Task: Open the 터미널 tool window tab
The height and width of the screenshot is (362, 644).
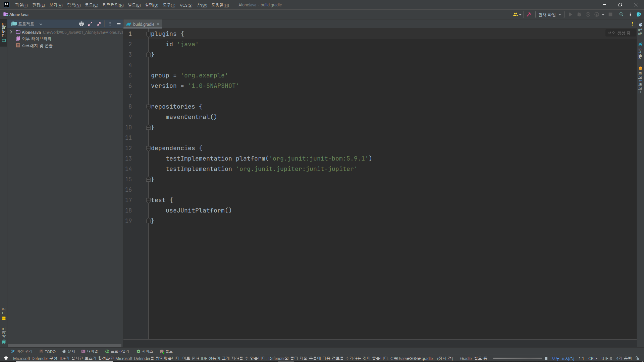Action: [x=90, y=351]
